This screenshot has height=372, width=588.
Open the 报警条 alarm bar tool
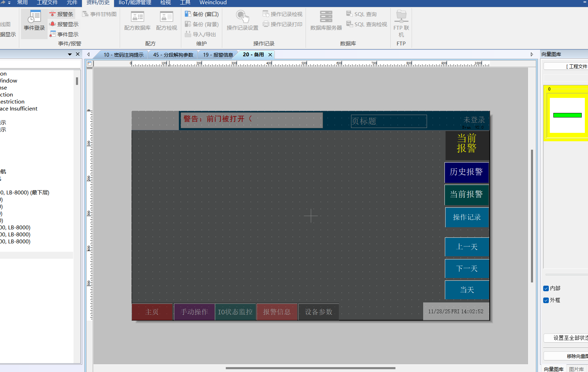(x=62, y=14)
